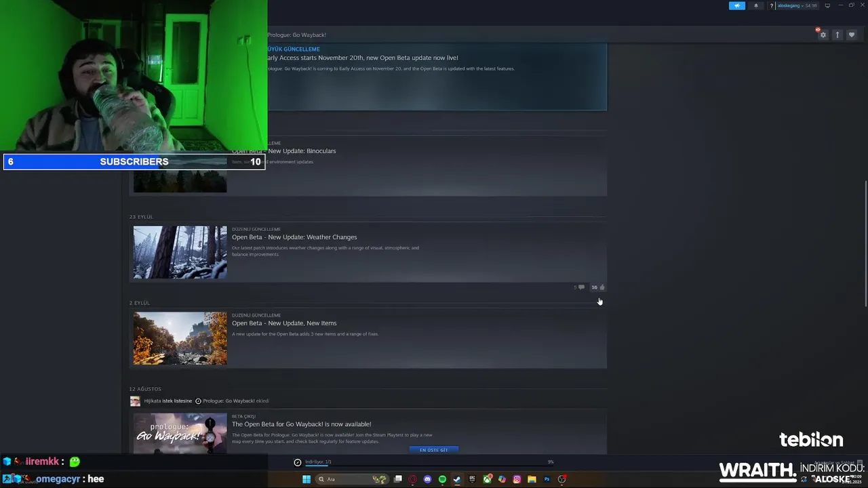Open Instagram from taskbar

pos(517,479)
